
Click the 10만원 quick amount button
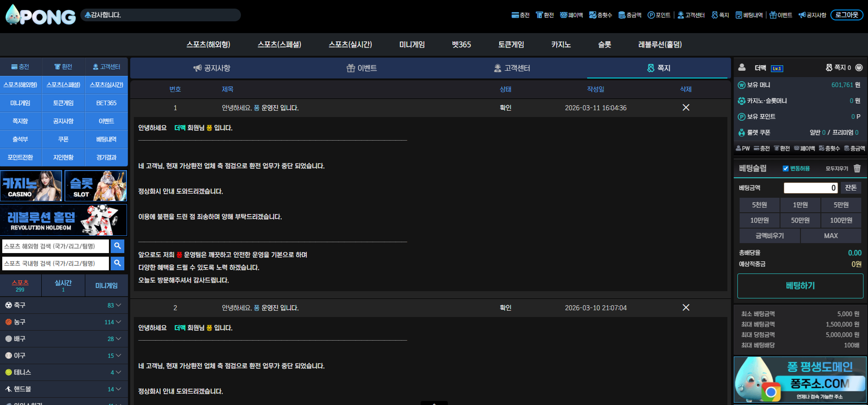pyautogui.click(x=759, y=220)
